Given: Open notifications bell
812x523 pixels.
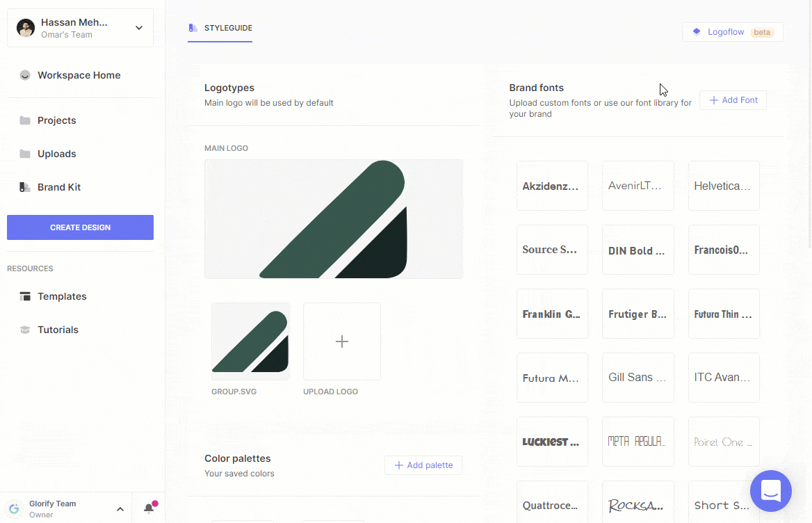Looking at the screenshot, I should [x=149, y=508].
